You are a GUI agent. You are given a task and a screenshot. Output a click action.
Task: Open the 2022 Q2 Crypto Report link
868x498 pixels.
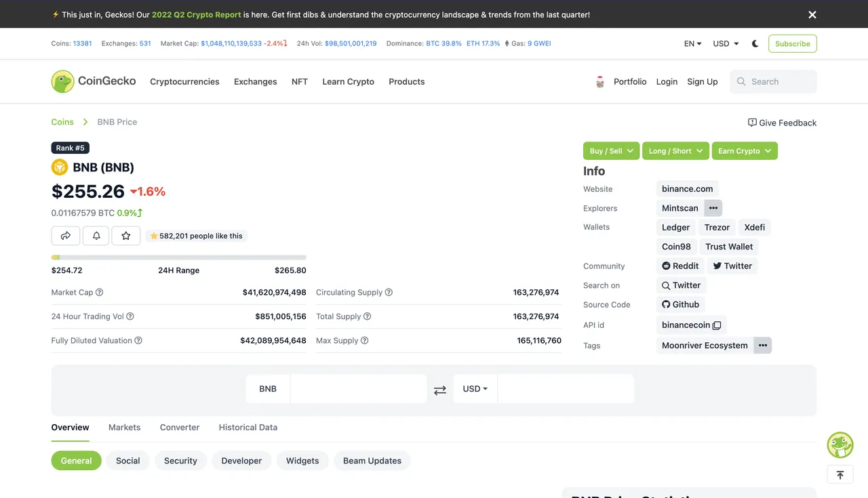click(x=197, y=14)
